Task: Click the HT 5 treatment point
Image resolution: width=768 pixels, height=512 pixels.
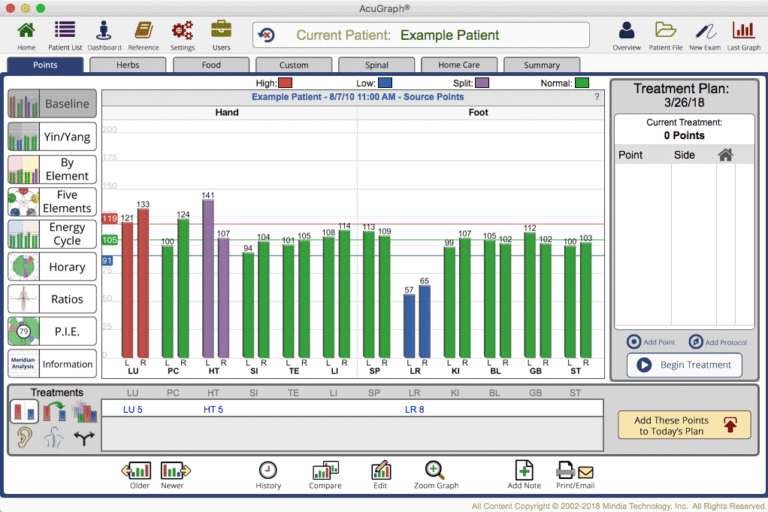Action: (213, 409)
